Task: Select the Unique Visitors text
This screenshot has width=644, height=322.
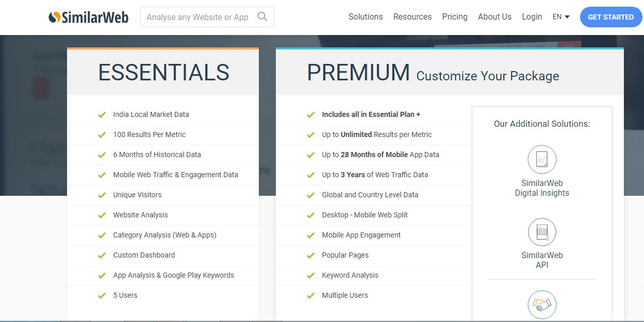Action: [138, 195]
